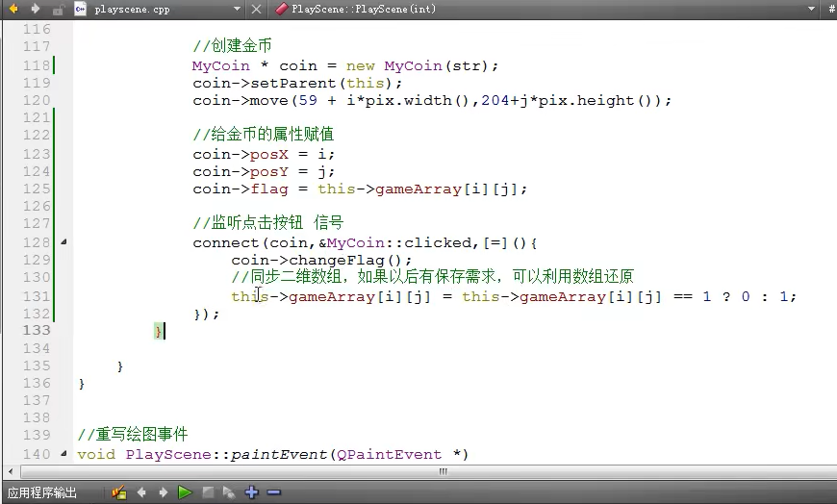837x504 pixels.
Task: Zoom in output text with plus icon
Action: pyautogui.click(x=251, y=492)
